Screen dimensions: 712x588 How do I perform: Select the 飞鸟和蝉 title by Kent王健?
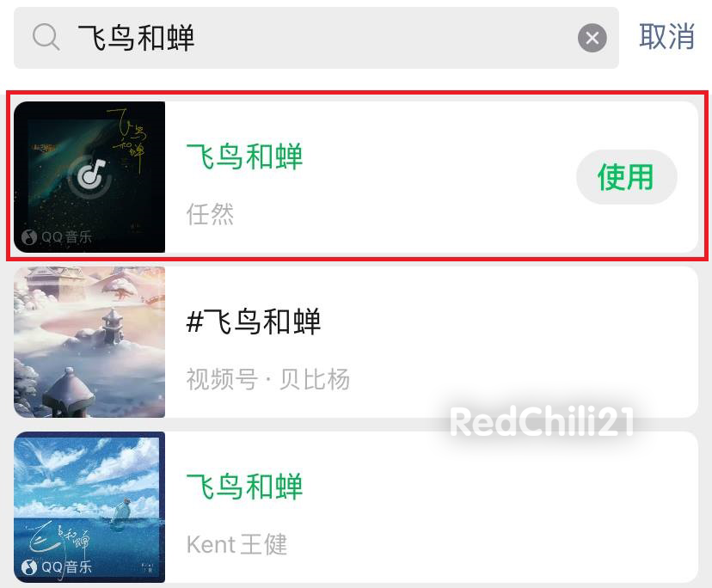click(244, 487)
